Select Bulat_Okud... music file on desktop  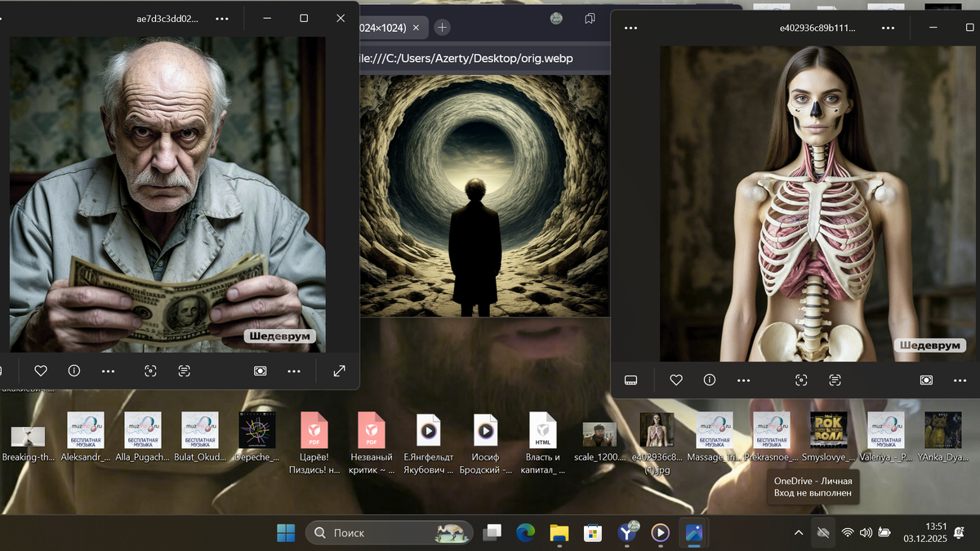point(200,438)
